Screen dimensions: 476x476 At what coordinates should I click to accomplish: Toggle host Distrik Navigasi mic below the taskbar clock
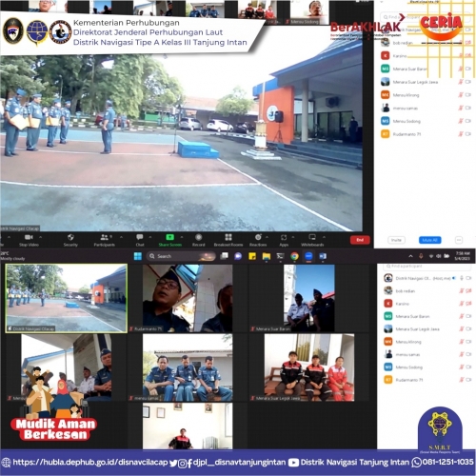(x=462, y=278)
